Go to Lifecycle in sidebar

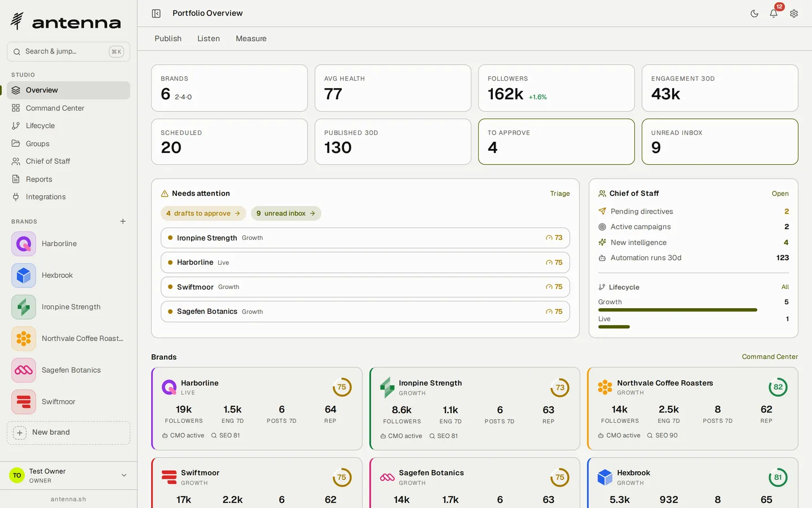[x=68, y=126]
